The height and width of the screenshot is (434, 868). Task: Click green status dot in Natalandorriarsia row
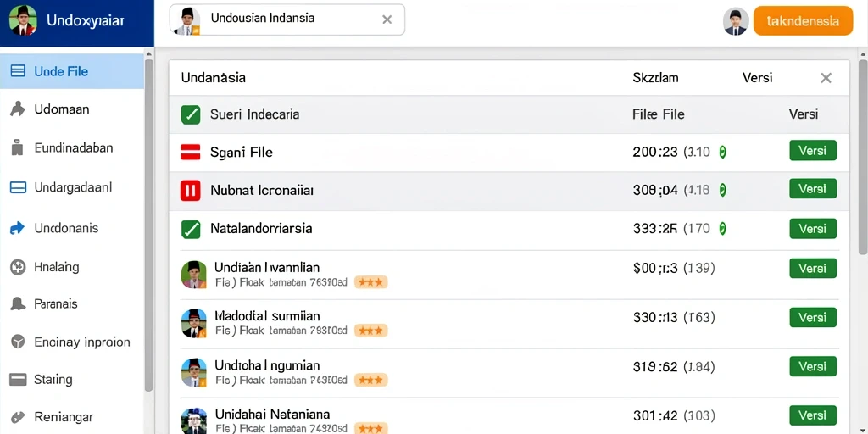[x=722, y=228]
